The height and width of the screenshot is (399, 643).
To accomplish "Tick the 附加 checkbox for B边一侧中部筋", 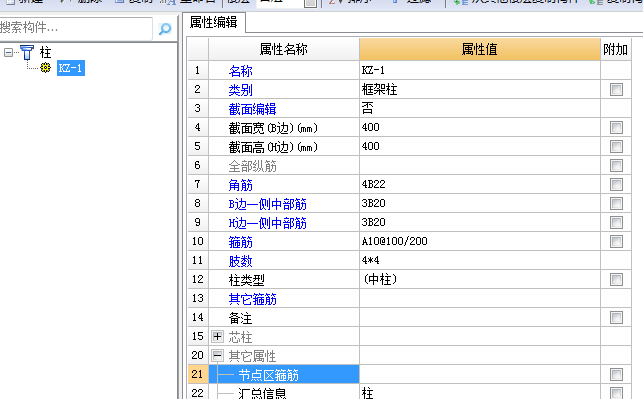I will tap(616, 203).
